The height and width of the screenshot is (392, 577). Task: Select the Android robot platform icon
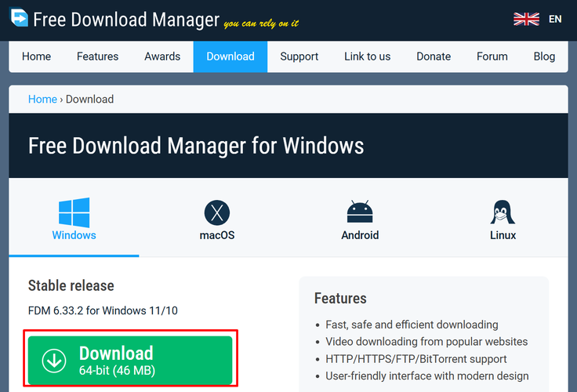coord(360,212)
